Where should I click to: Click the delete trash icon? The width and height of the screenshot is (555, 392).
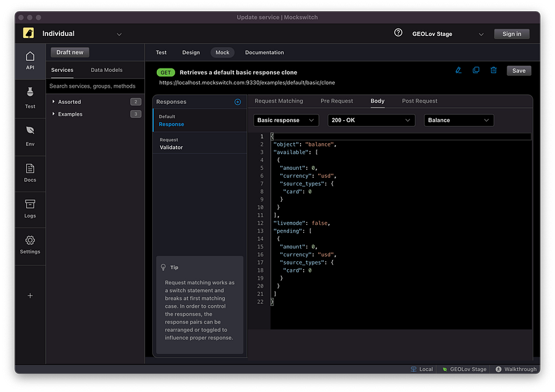tap(494, 70)
